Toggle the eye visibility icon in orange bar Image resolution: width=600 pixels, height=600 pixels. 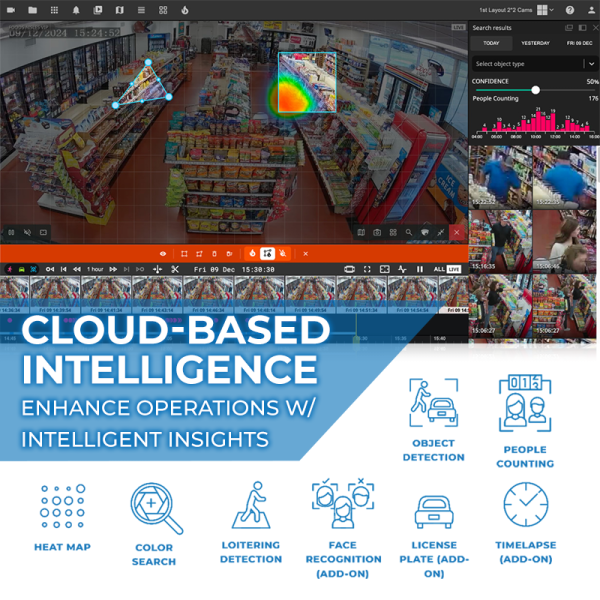tap(163, 254)
